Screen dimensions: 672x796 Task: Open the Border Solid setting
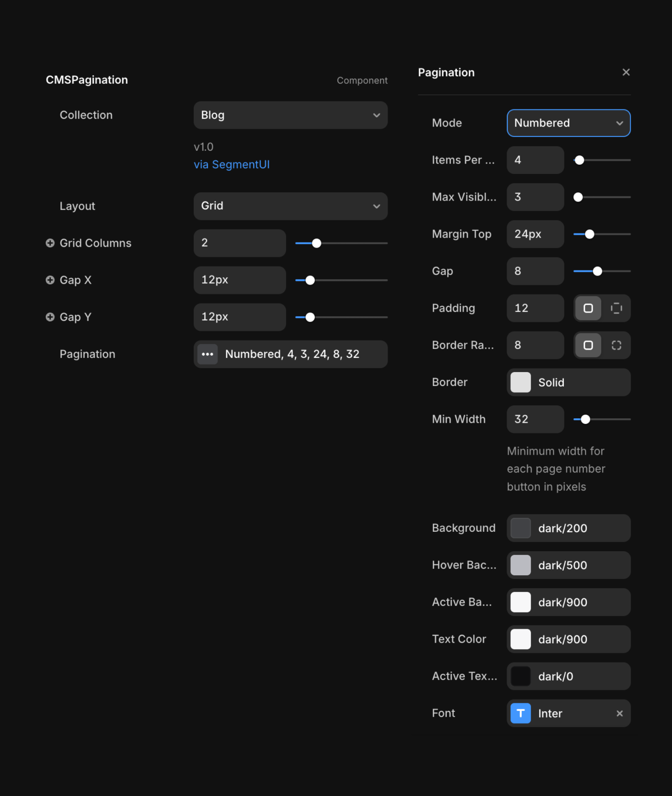[568, 382]
